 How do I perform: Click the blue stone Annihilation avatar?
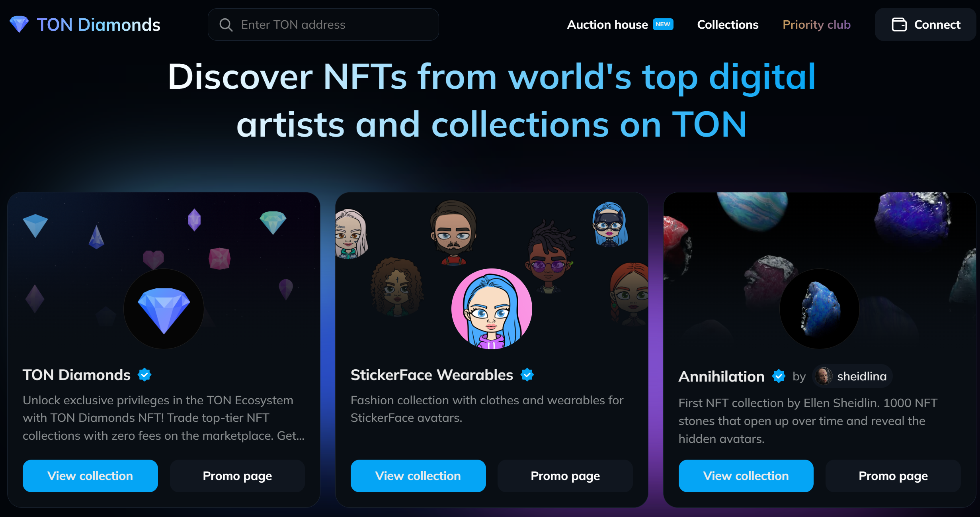(819, 309)
